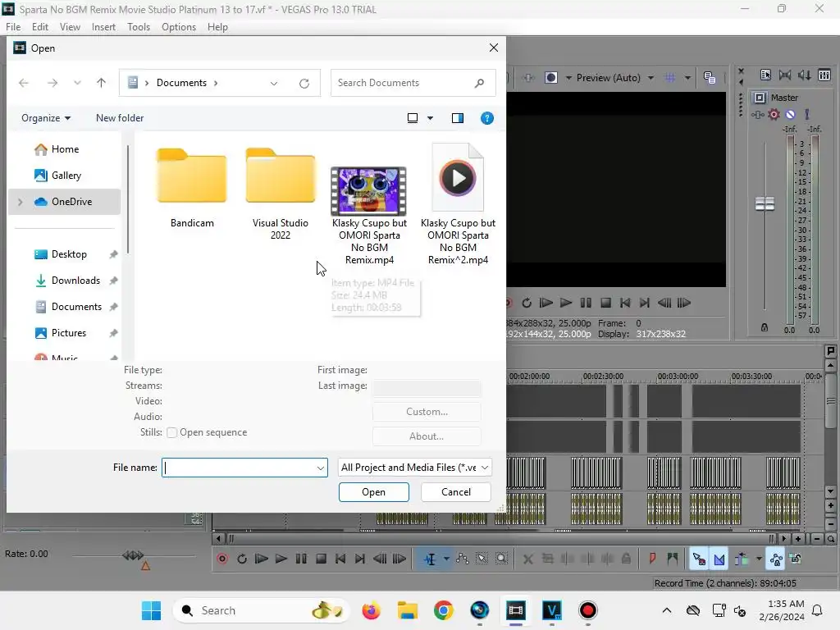Viewport: 840px width, 630px height.
Task: Open Firefox from the taskbar
Action: pyautogui.click(x=371, y=610)
